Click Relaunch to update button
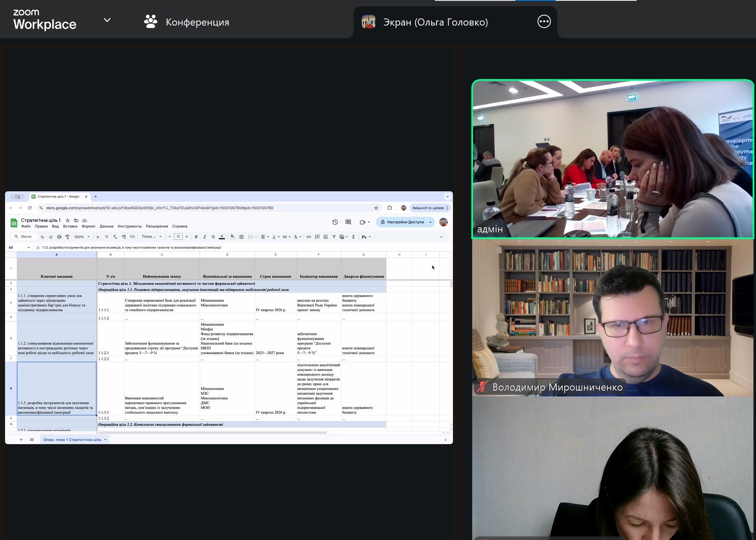This screenshot has width=756, height=540. [428, 208]
